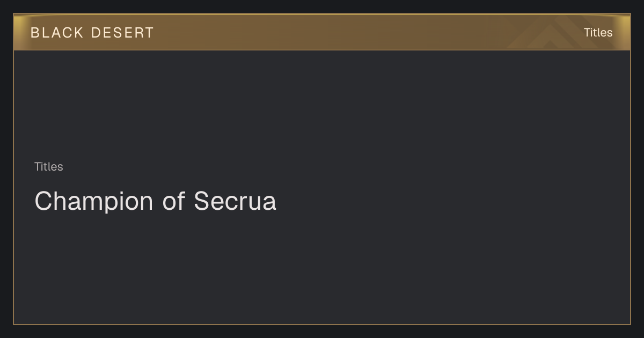Click the word 'of' in the heading
This screenshot has width=644, height=338.
point(174,201)
